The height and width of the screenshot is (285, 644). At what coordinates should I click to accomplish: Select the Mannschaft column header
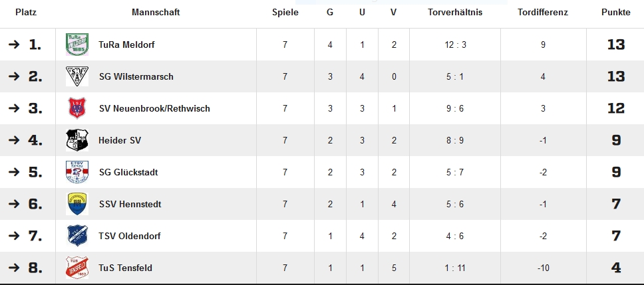pos(156,13)
